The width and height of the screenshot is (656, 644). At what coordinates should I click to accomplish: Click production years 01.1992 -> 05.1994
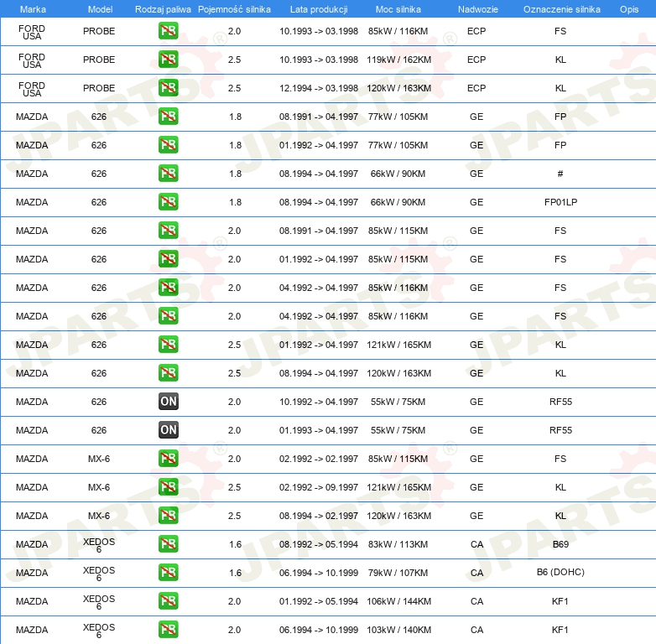319,601
